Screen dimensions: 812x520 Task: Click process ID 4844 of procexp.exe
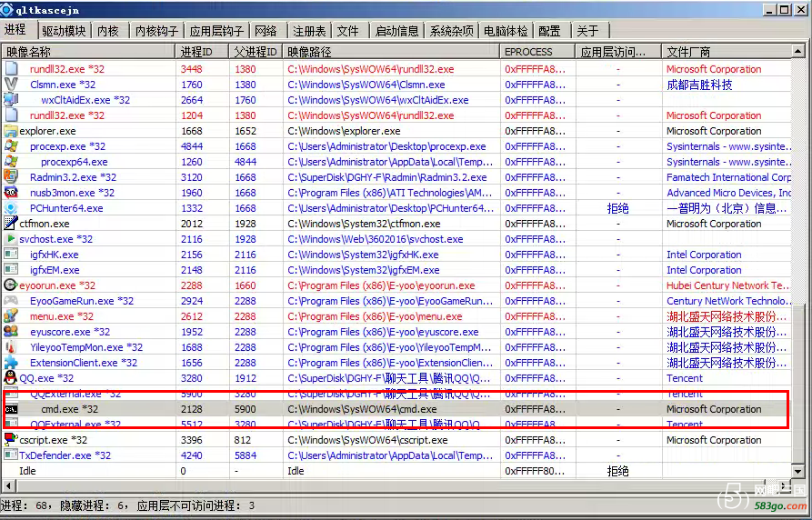[192, 146]
